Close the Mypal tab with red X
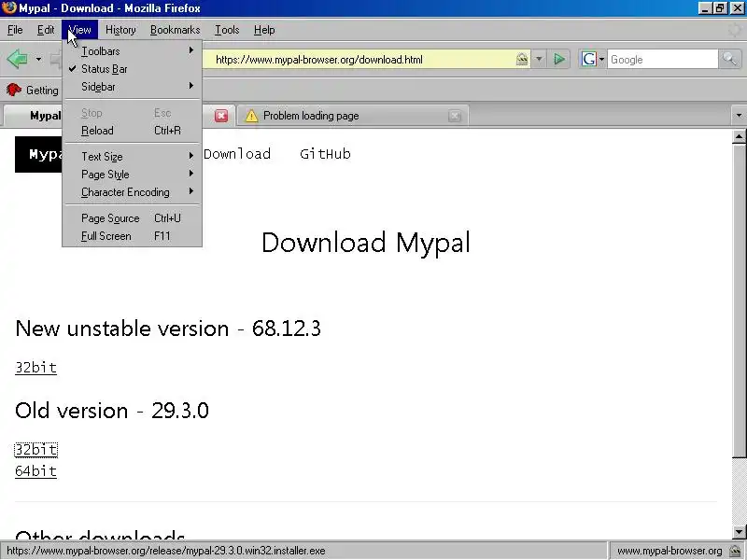The image size is (747, 560). 221,116
